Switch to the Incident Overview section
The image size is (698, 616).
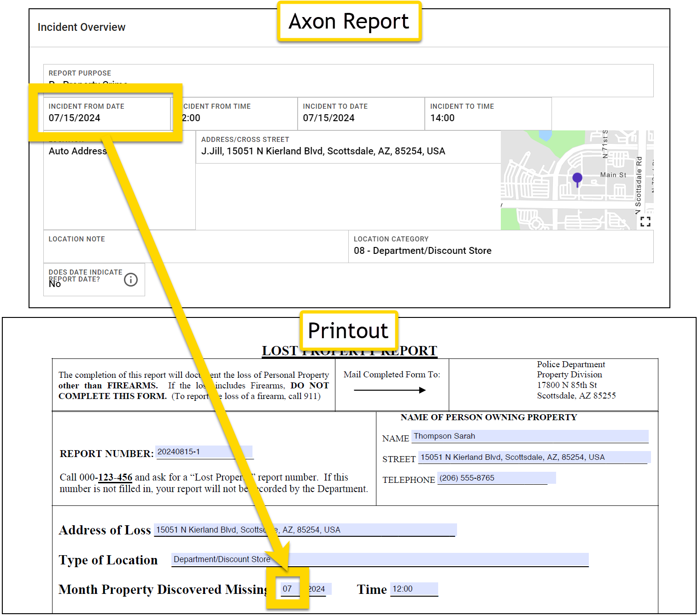click(82, 27)
